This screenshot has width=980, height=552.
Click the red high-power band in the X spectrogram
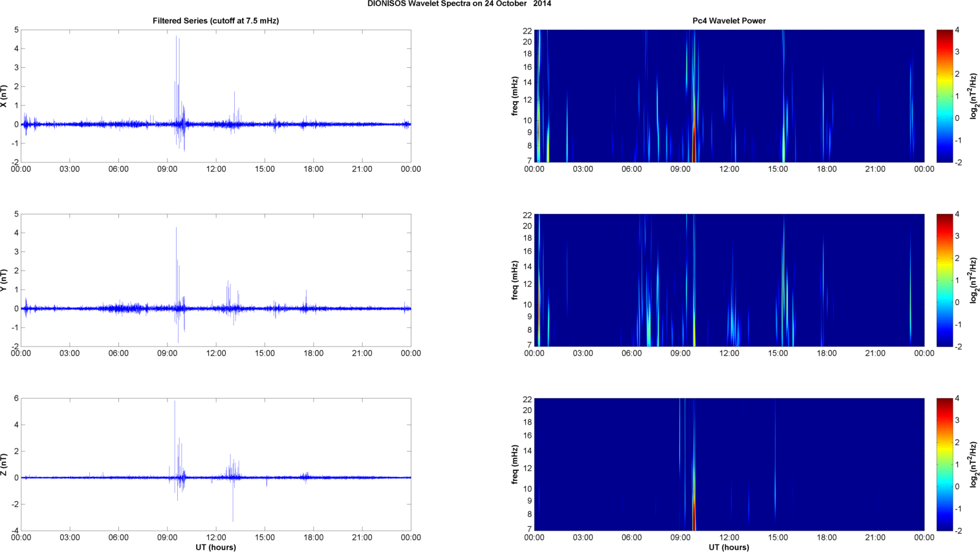point(693,143)
